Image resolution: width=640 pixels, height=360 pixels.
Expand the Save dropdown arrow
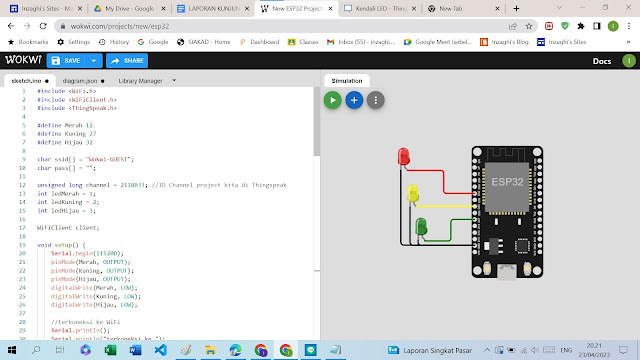94,60
